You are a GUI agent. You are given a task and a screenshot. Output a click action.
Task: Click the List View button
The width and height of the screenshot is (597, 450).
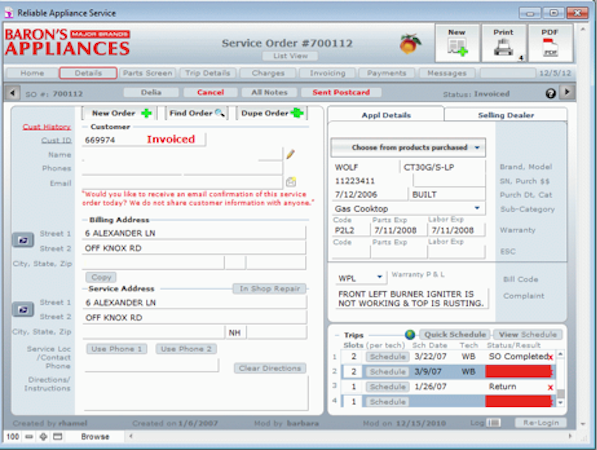point(290,56)
